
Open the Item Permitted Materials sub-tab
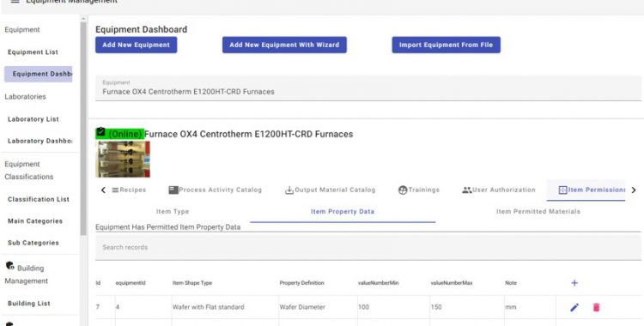pos(538,211)
